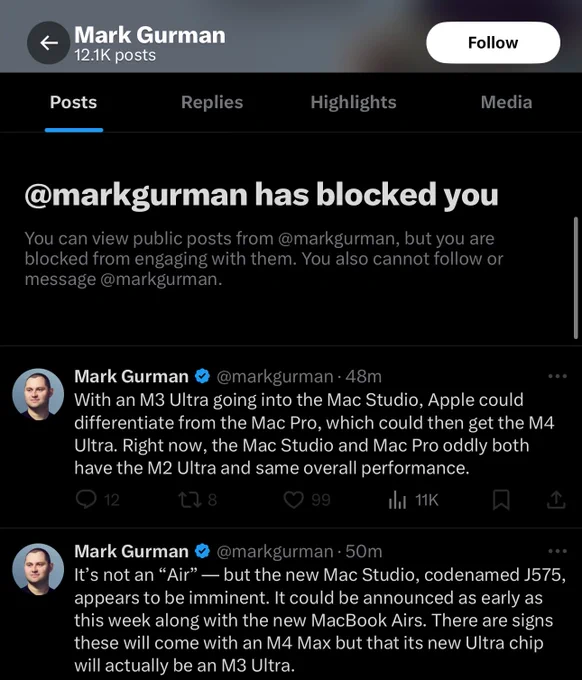Screen dimensions: 582x680
Task: Switch to the Highlights tab
Action: [x=353, y=102]
